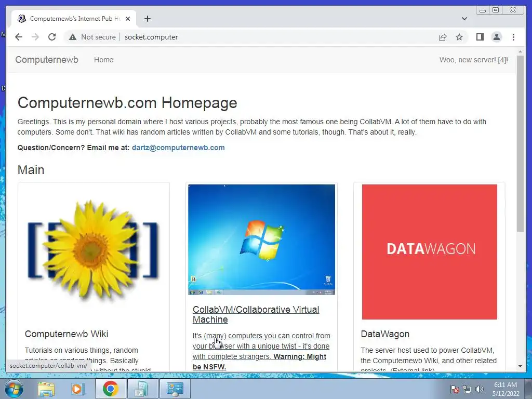Bookmark this page with the star icon
The height and width of the screenshot is (399, 532).
[x=459, y=37]
